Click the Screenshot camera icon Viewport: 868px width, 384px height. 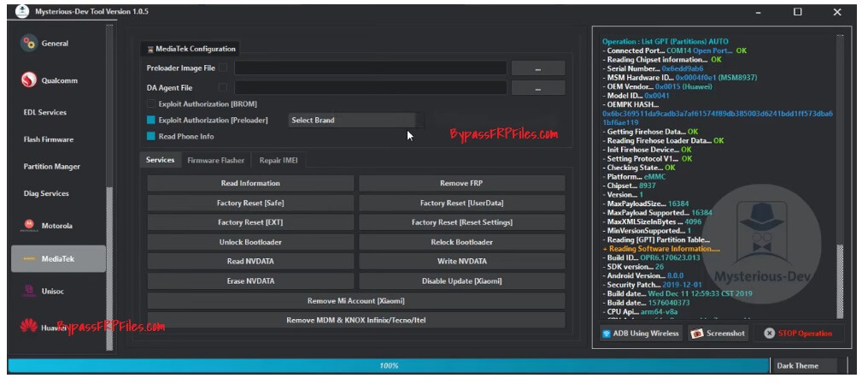pyautogui.click(x=697, y=334)
